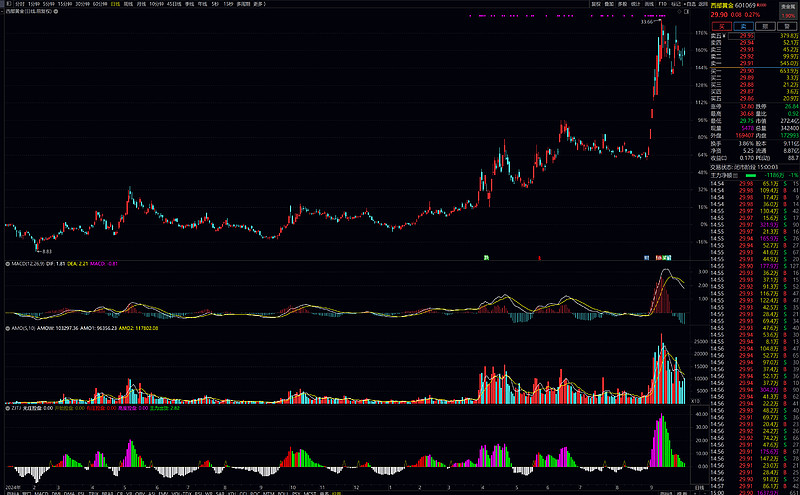Open the 多周期 multi-period view
800x495 pixels.
point(243,4)
